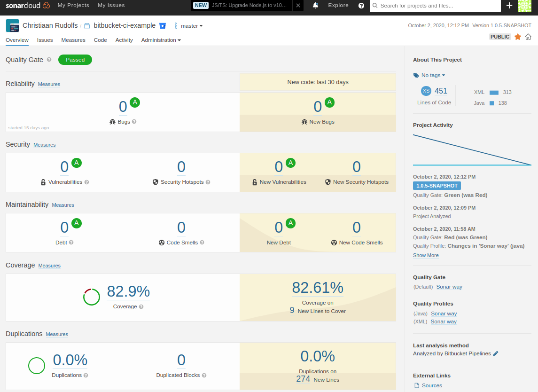538x392 pixels.
Task: Open Reliability Measures link
Action: [x=49, y=84]
